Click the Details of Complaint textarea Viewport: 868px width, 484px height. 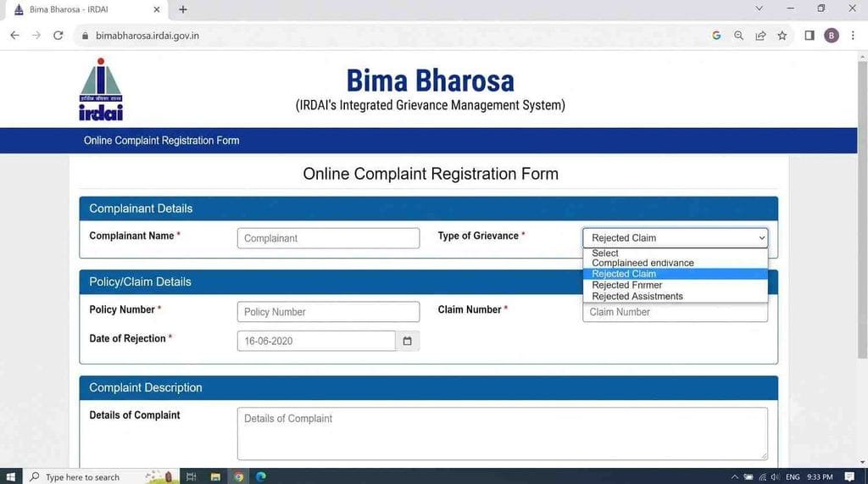pyautogui.click(x=502, y=434)
